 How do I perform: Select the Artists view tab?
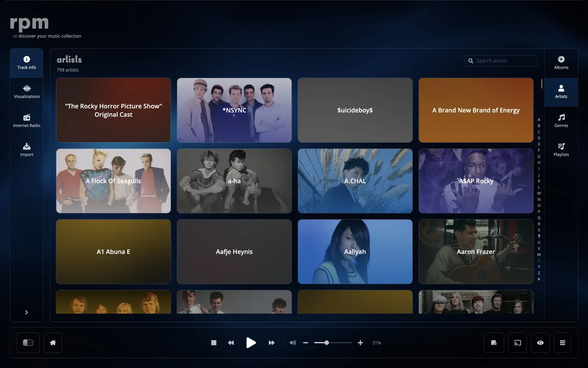[561, 92]
